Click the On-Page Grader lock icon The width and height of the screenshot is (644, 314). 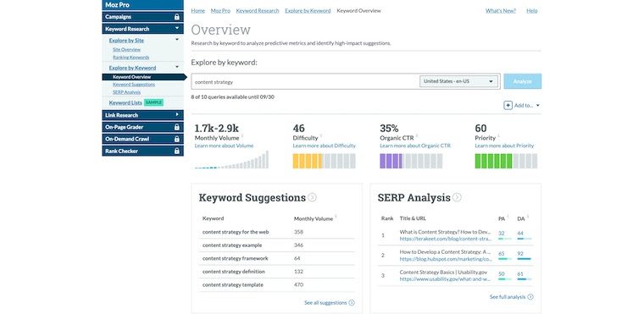point(177,127)
